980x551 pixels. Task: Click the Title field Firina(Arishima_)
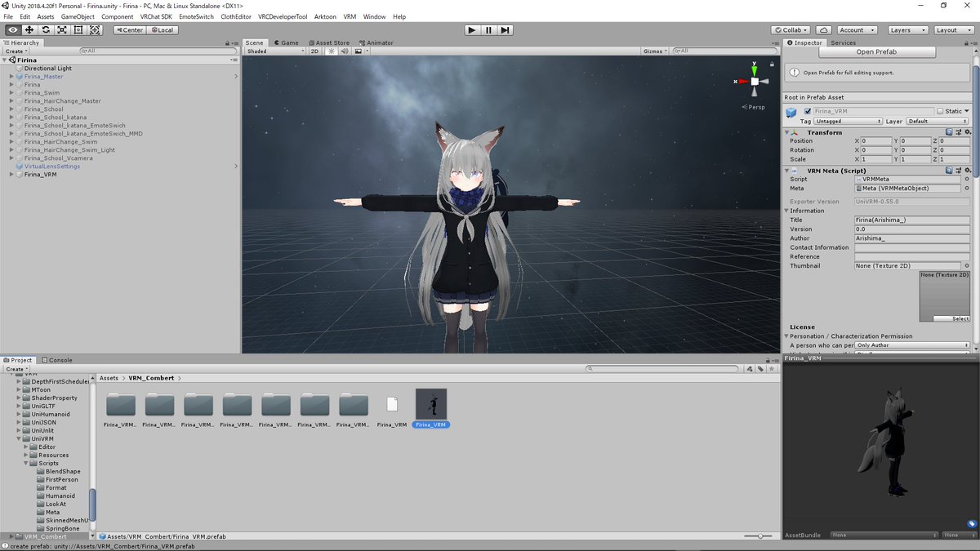click(x=912, y=220)
